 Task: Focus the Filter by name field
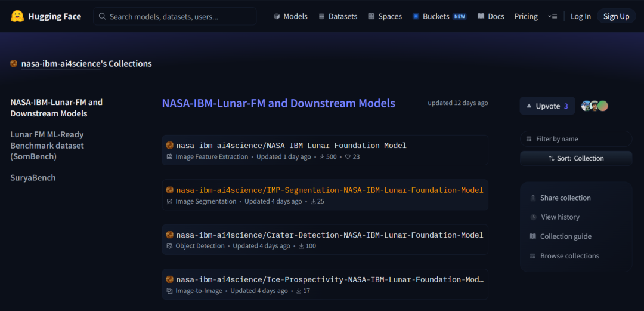[x=576, y=139]
